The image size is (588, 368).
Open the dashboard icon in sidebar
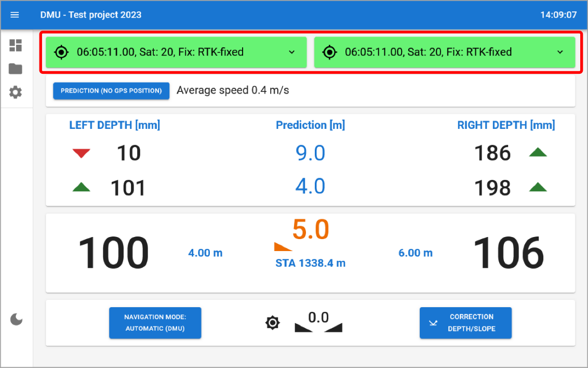16,45
